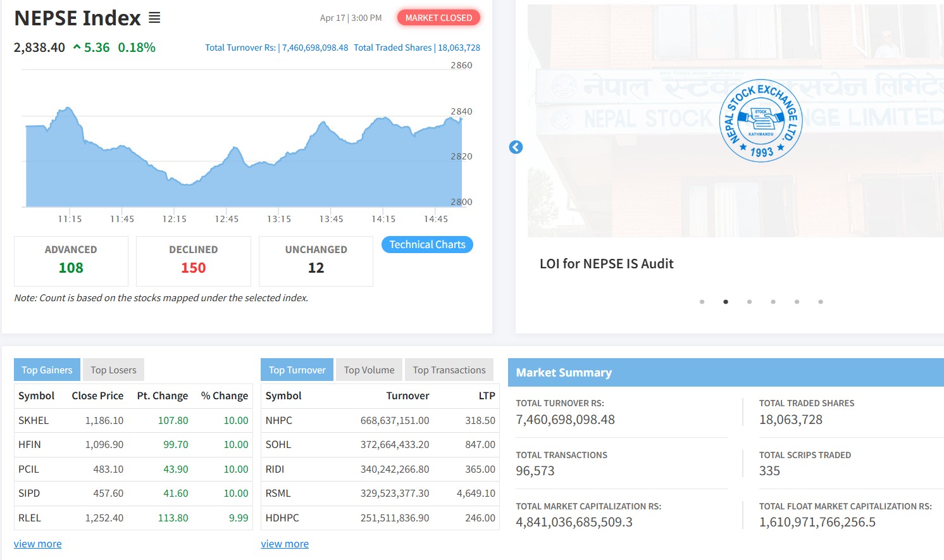Click the NHPC symbol in Top Turnover
944x560 pixels.
click(279, 421)
